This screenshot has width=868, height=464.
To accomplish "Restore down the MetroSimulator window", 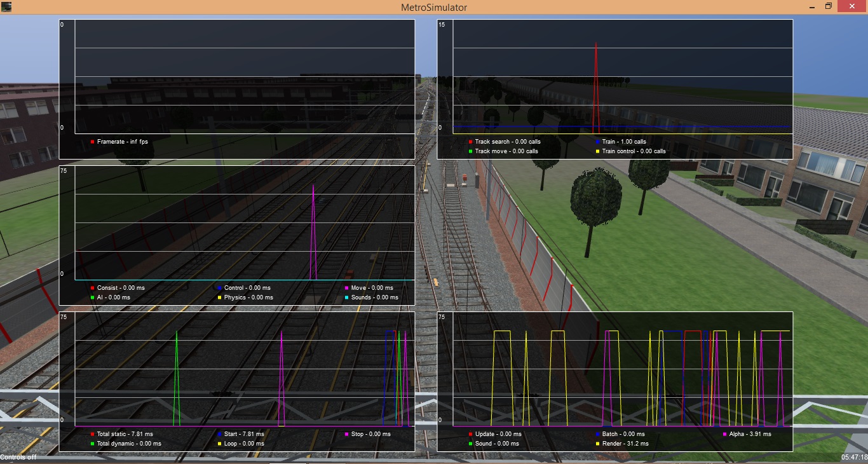I will pos(828,6).
